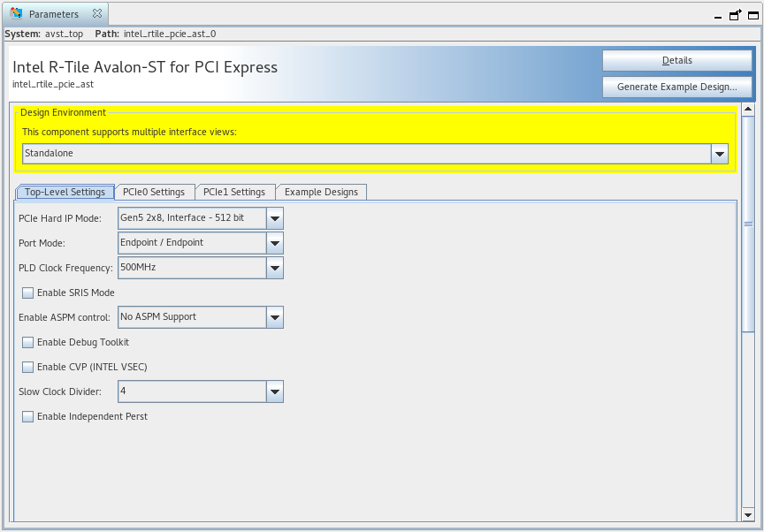This screenshot has height=532, width=764.
Task: Close the Parameters tab with its X icon
Action: tap(97, 13)
